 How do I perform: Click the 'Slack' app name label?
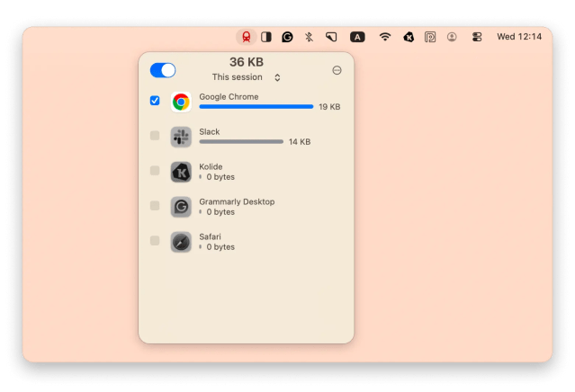click(x=210, y=132)
